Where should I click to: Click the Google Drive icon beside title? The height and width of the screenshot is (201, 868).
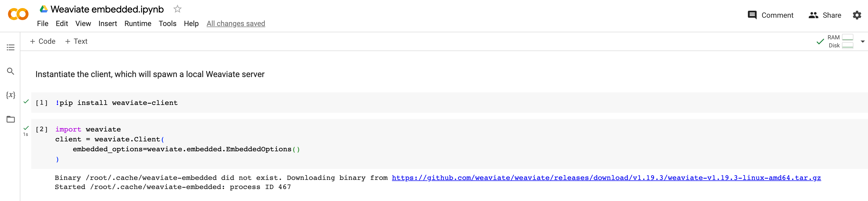pos(44,9)
